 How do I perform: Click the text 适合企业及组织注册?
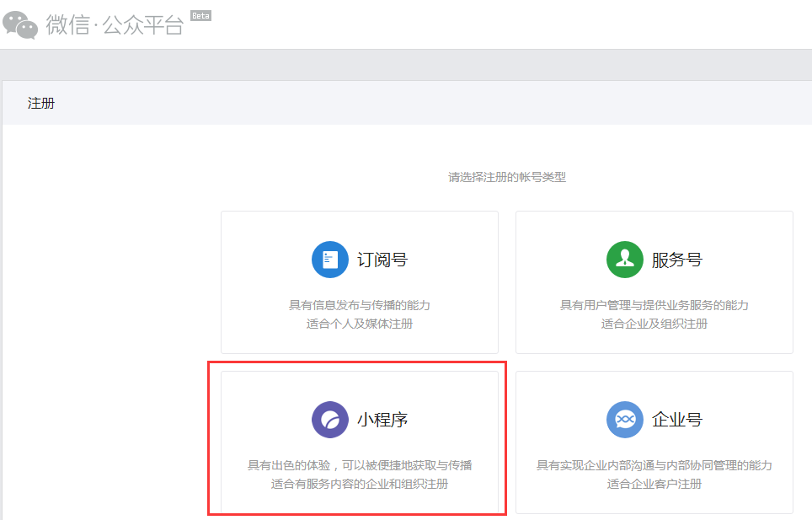pyautogui.click(x=654, y=324)
